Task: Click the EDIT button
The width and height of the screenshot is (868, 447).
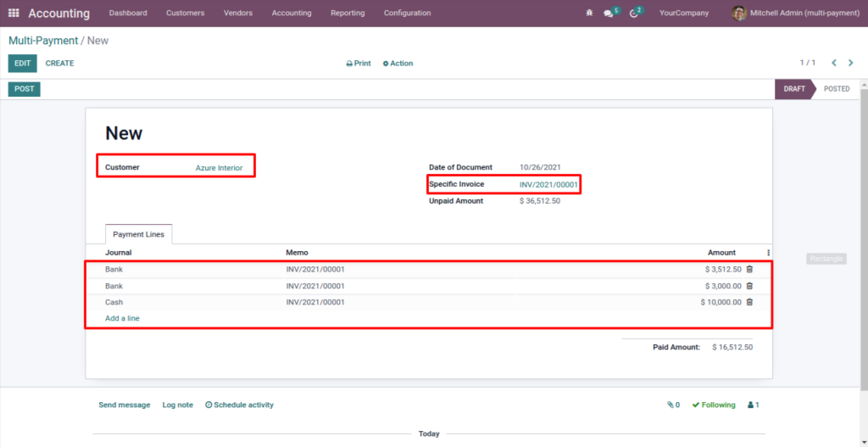Action: [22, 63]
